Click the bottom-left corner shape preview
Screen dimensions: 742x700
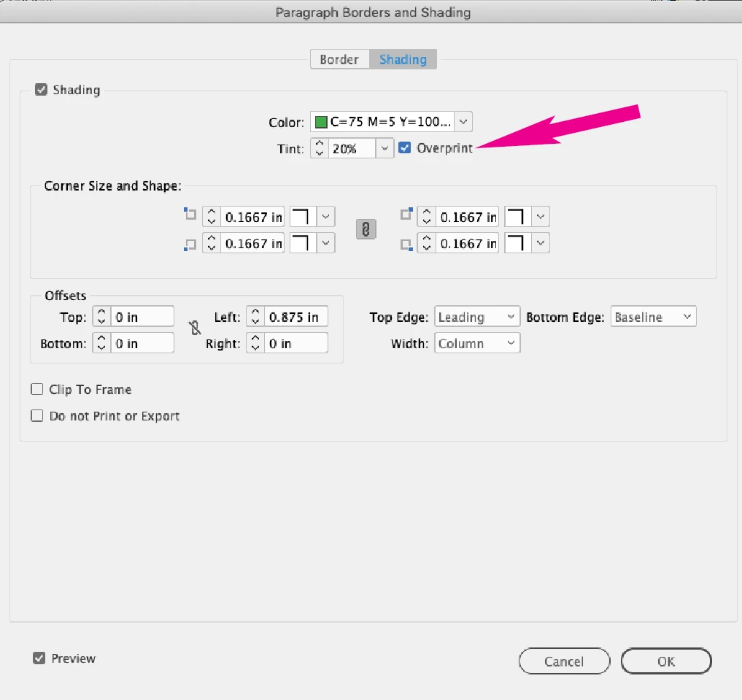(303, 243)
